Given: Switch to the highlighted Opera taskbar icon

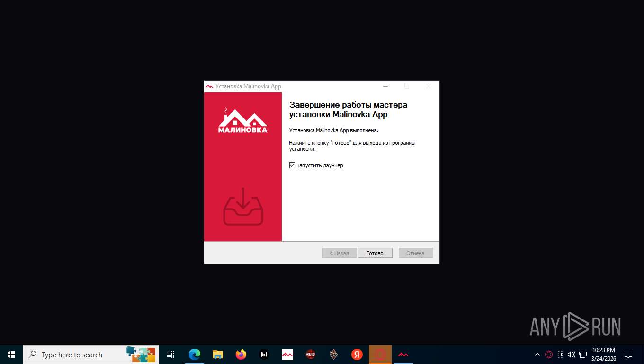Looking at the screenshot, I should tap(380, 355).
